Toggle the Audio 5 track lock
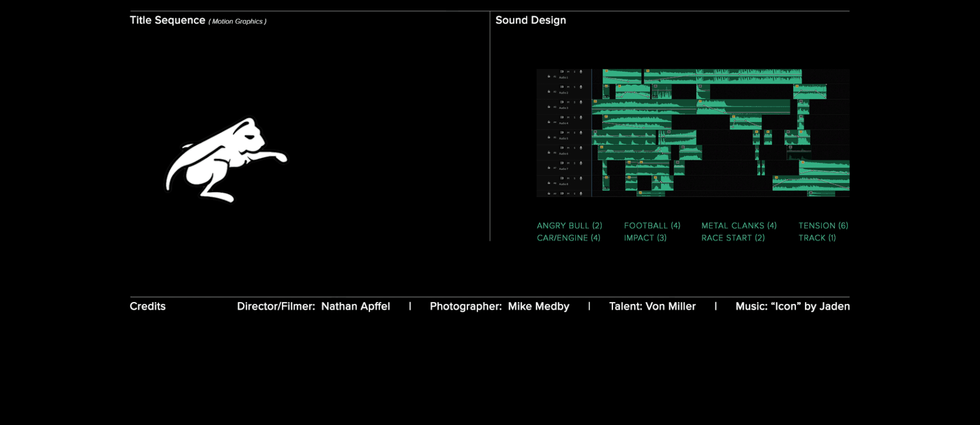 pyautogui.click(x=549, y=137)
